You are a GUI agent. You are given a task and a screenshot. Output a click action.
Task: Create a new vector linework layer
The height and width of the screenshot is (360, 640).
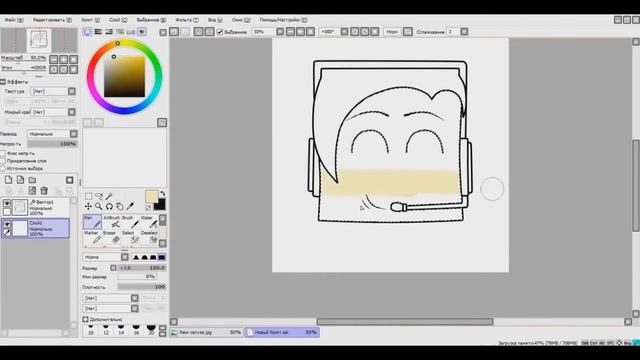(x=20, y=180)
